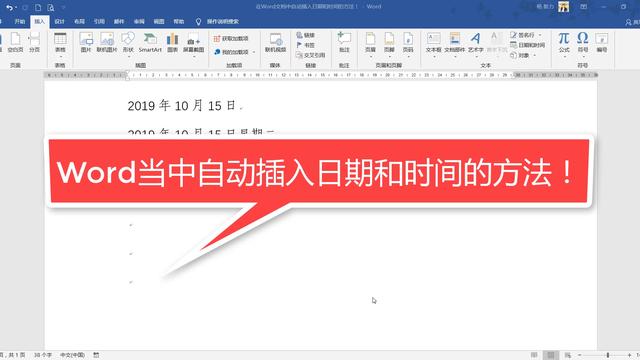The height and width of the screenshot is (360, 640).
Task: Insert a blank page (空白页)
Action: tap(15, 43)
